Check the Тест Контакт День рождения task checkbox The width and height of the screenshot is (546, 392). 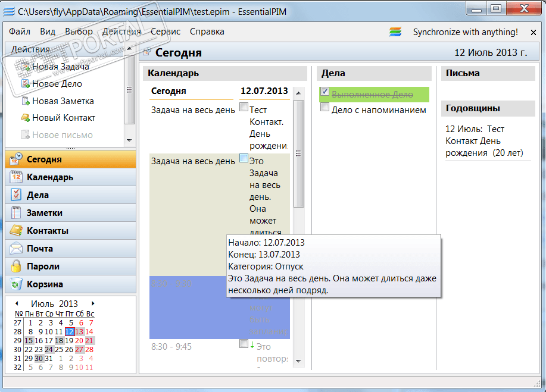click(x=244, y=106)
